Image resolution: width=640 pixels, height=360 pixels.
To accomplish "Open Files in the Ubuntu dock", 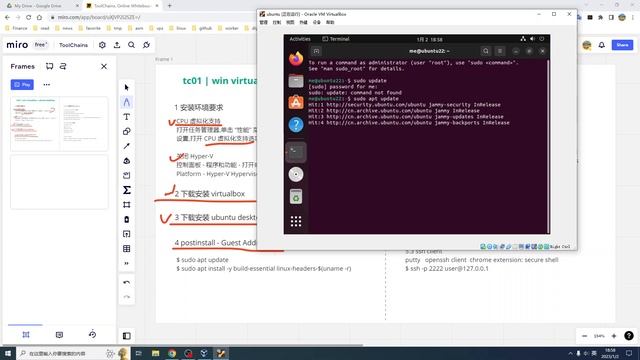I will pyautogui.click(x=296, y=81).
